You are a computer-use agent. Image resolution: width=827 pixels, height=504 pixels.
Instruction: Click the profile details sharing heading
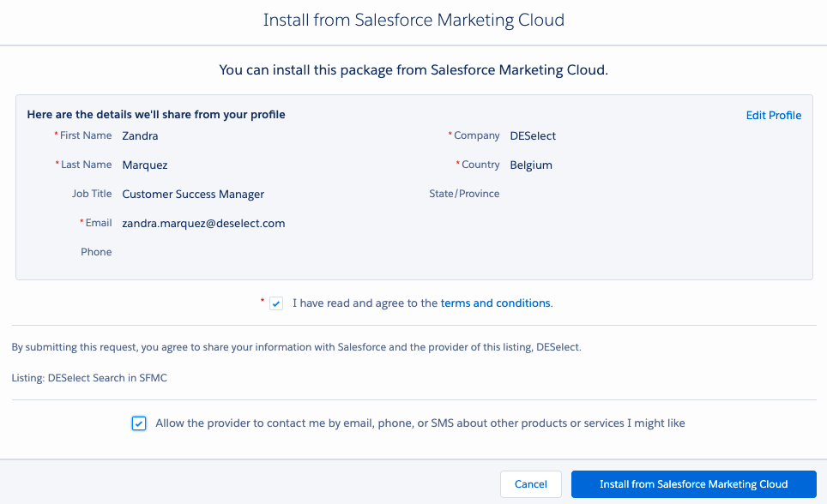coord(156,114)
